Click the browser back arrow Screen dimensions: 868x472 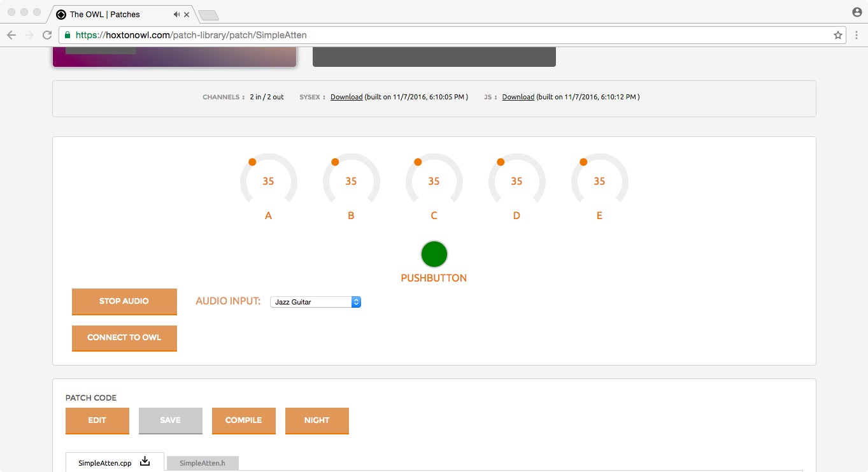pos(11,36)
